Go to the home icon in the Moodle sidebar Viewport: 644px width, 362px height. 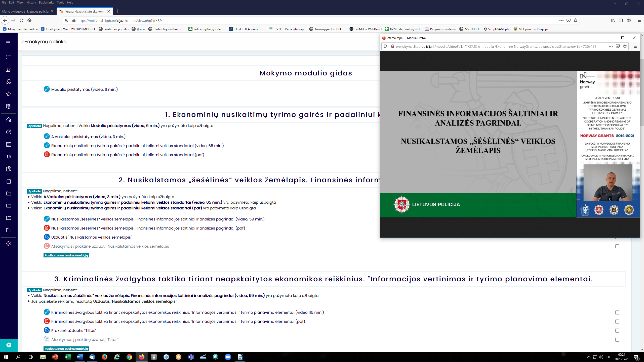click(x=9, y=120)
